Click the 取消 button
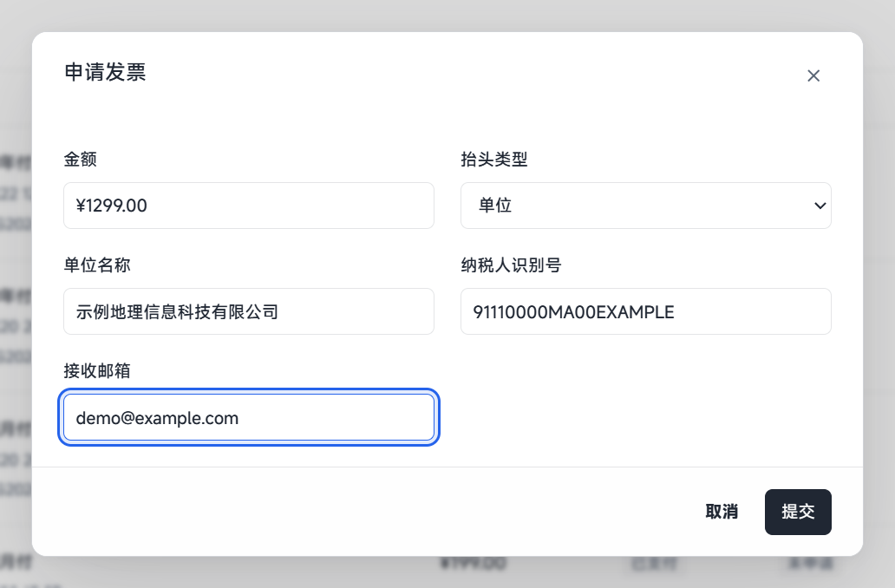Viewport: 895px width, 588px height. pos(722,512)
